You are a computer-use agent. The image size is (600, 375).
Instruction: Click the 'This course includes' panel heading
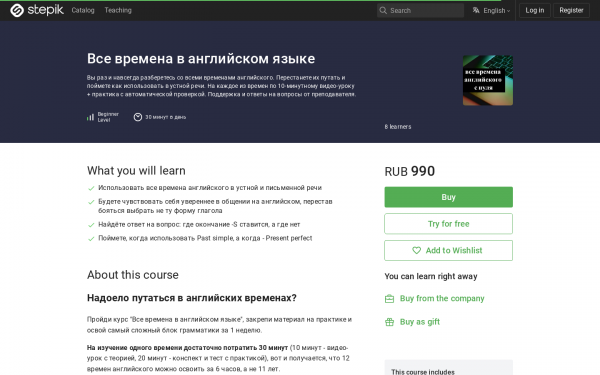(423, 372)
